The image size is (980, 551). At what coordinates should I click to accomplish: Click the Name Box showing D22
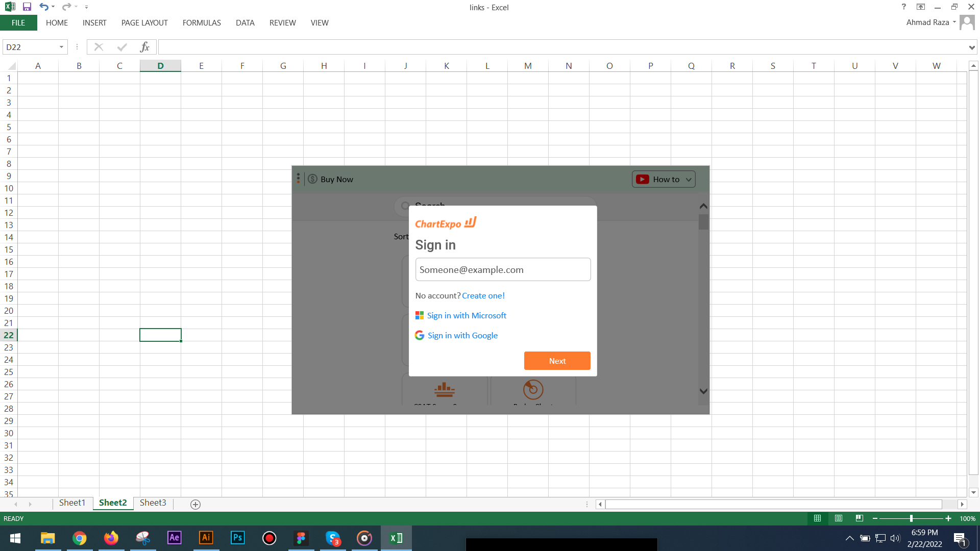pyautogui.click(x=30, y=47)
